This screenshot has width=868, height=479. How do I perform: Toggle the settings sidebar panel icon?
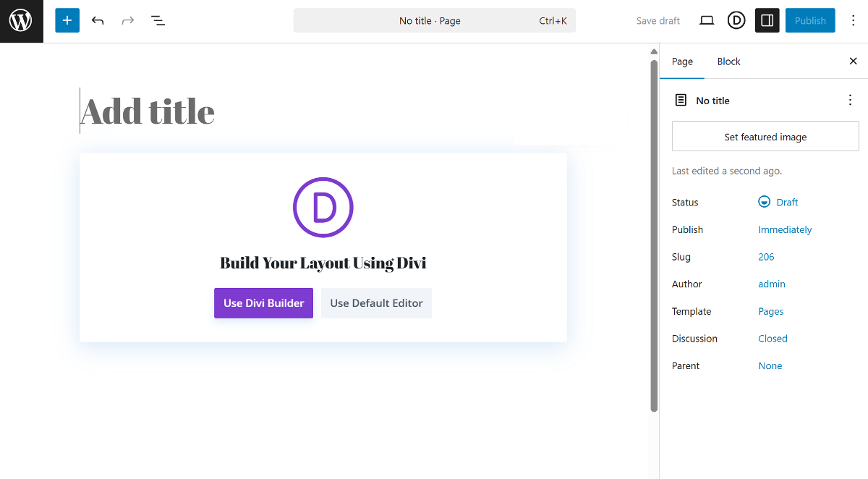767,21
